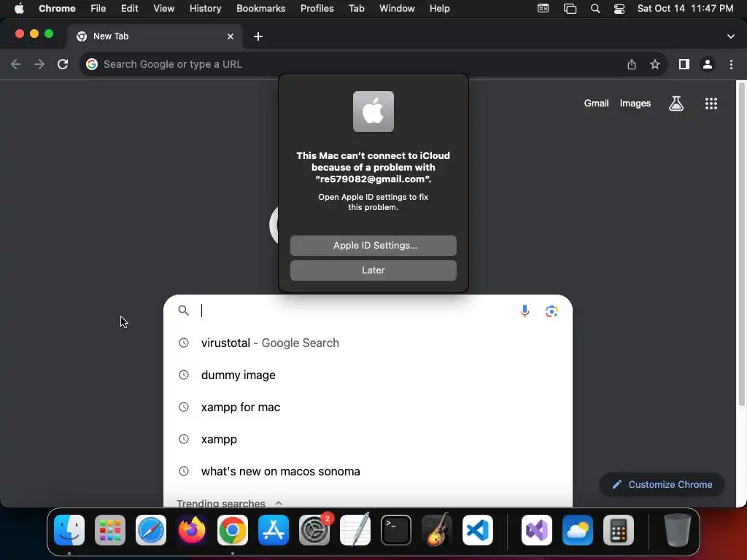Open the History menu
Viewport: 747px width, 560px height.
pyautogui.click(x=205, y=9)
